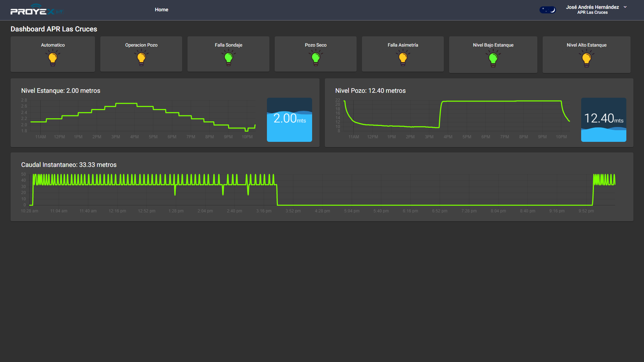Click the Nivel Bajo Estanque green bulb
The width and height of the screenshot is (644, 362).
click(x=493, y=59)
